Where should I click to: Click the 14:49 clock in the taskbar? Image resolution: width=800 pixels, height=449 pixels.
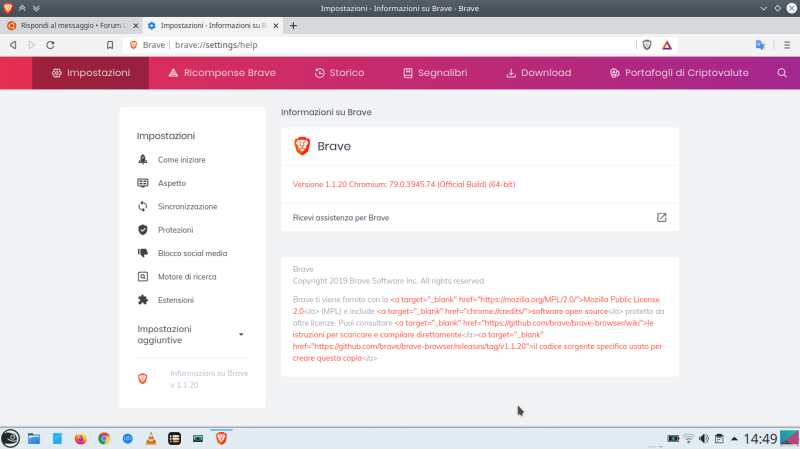pos(760,439)
